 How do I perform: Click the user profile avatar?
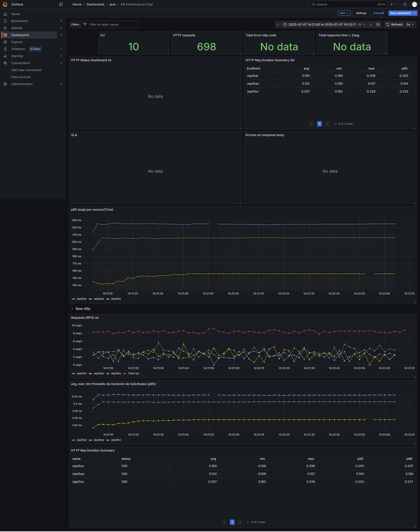click(414, 4)
